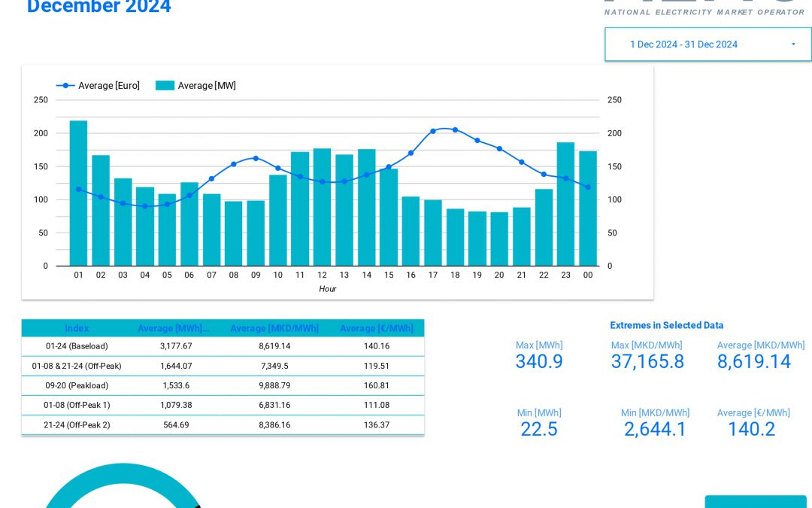
Task: Click the dropdown caret beside 1 Dec 2024
Action: 793,44
